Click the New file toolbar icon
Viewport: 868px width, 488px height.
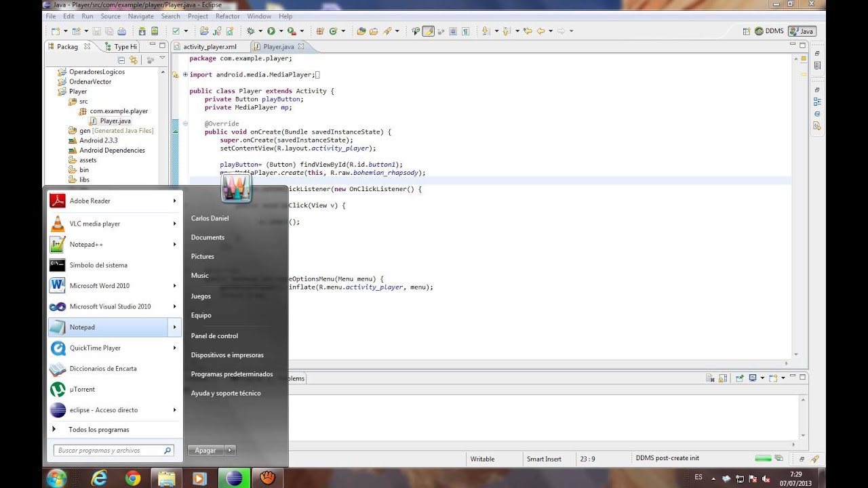(x=55, y=30)
